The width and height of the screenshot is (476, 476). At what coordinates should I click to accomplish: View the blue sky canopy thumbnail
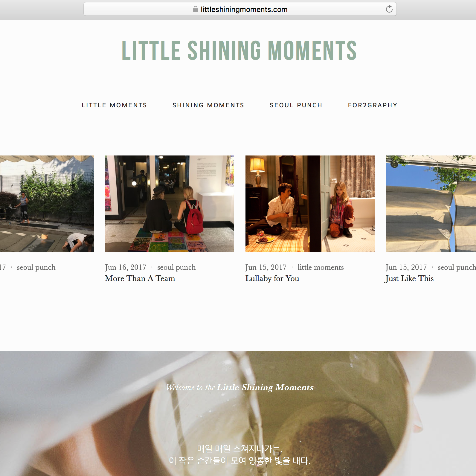pos(431,204)
